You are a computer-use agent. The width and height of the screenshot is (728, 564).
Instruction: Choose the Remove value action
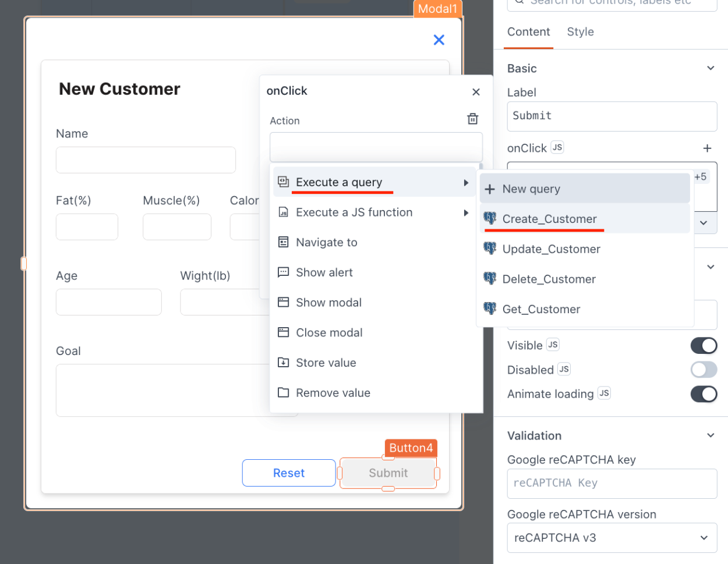[374, 393]
